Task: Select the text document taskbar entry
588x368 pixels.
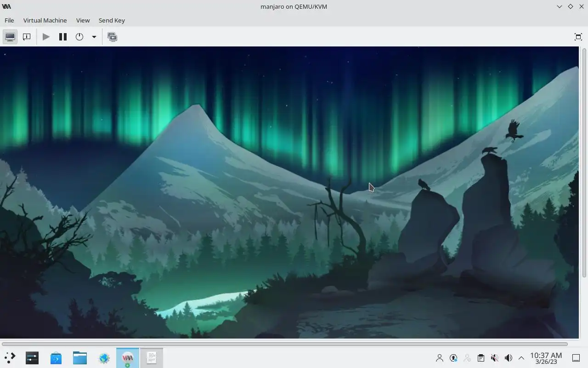Action: point(152,357)
